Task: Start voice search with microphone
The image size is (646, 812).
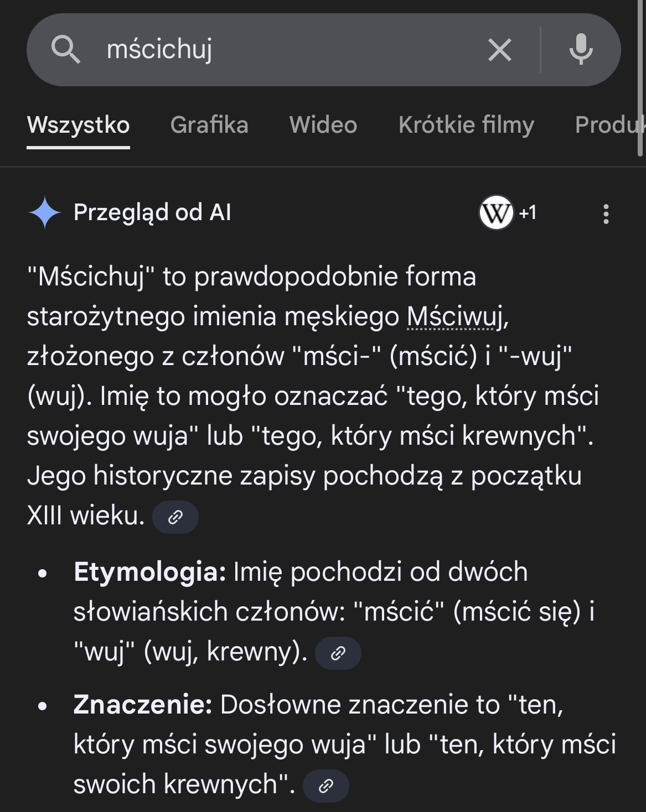Action: (x=581, y=49)
